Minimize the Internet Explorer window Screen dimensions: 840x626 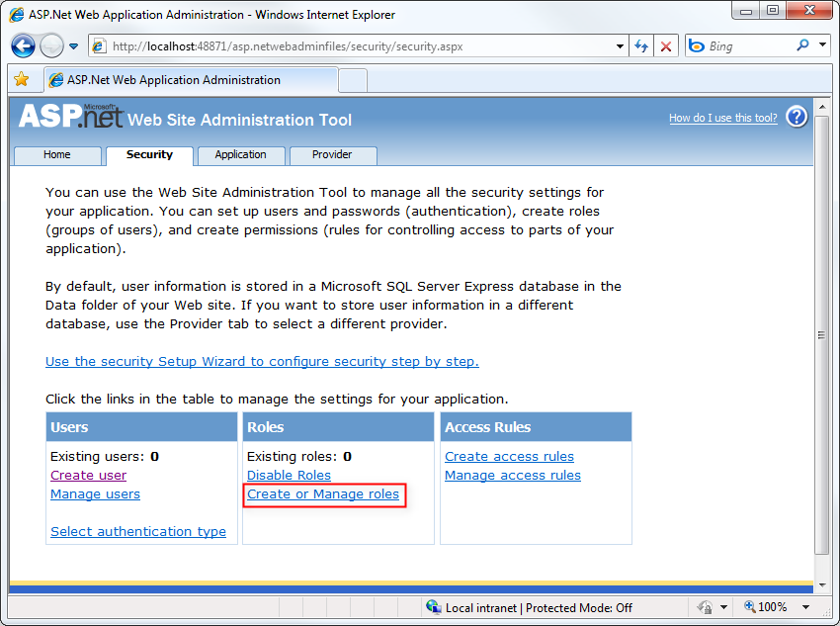(x=746, y=10)
